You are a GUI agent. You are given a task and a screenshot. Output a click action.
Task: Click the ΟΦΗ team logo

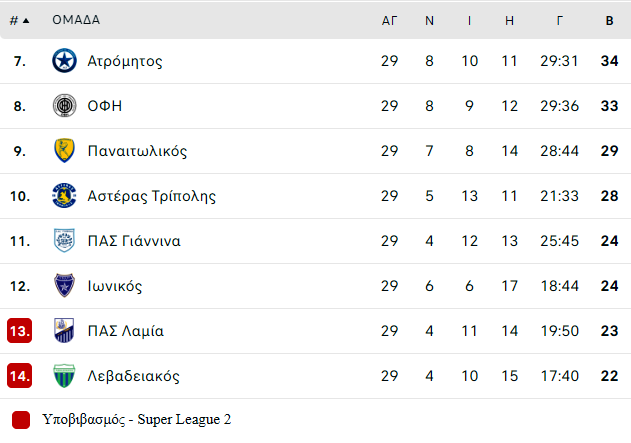click(x=64, y=106)
